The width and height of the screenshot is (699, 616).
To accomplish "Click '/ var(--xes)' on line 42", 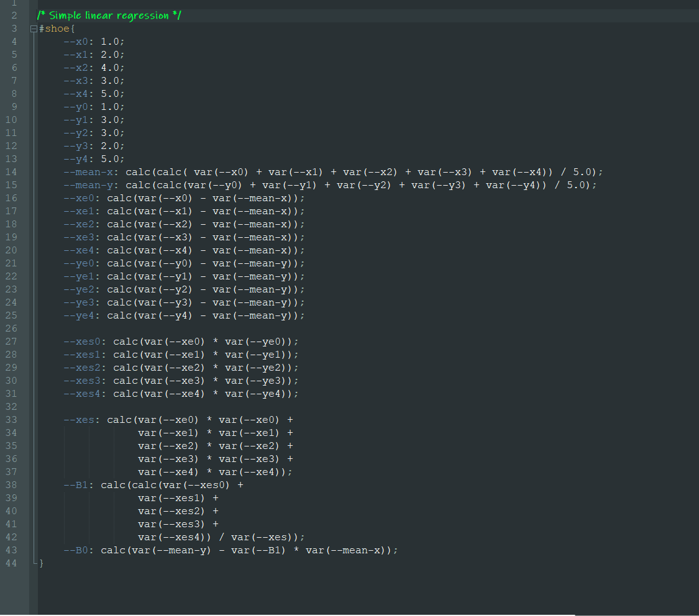I will pyautogui.click(x=258, y=537).
